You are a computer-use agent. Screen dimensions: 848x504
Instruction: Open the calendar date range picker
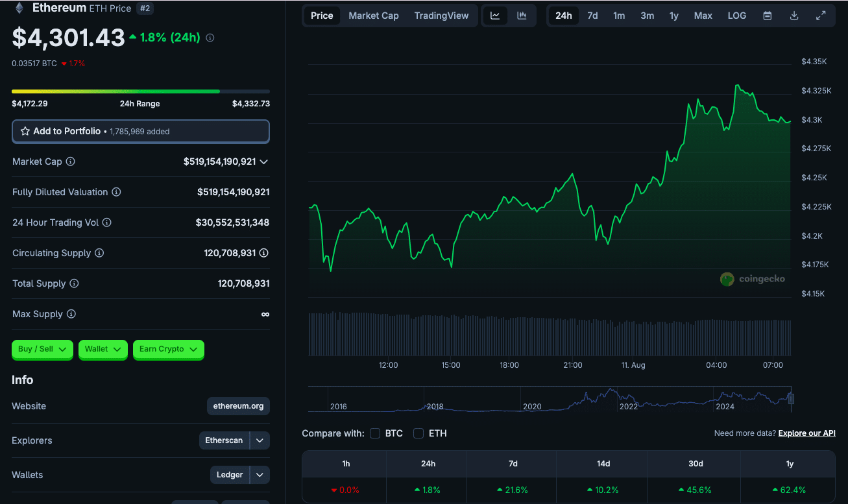point(768,16)
